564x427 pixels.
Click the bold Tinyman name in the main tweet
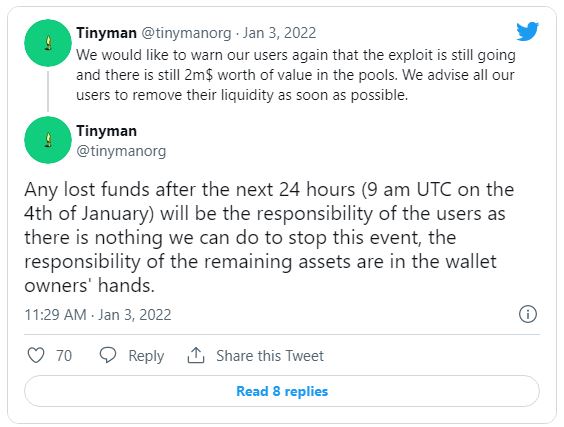click(106, 131)
